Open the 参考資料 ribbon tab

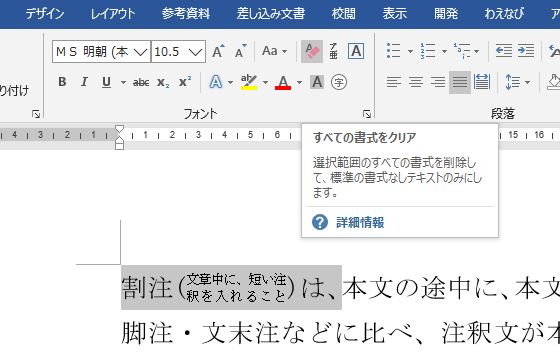point(186,14)
